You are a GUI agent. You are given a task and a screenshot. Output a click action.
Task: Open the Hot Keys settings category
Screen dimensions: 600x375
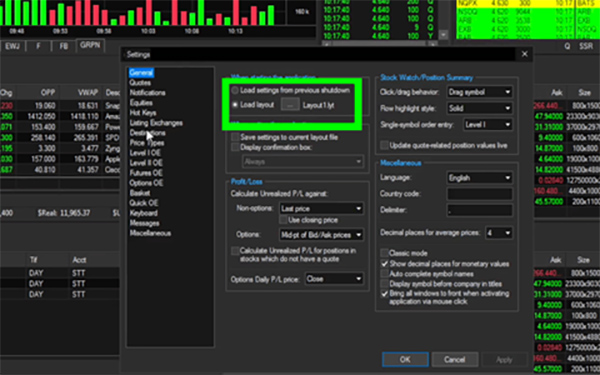tap(143, 113)
